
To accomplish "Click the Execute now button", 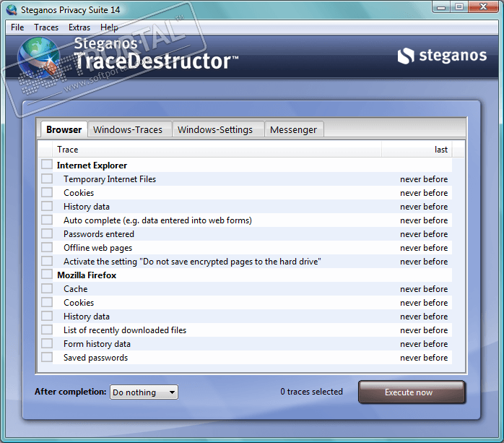I will (412, 392).
